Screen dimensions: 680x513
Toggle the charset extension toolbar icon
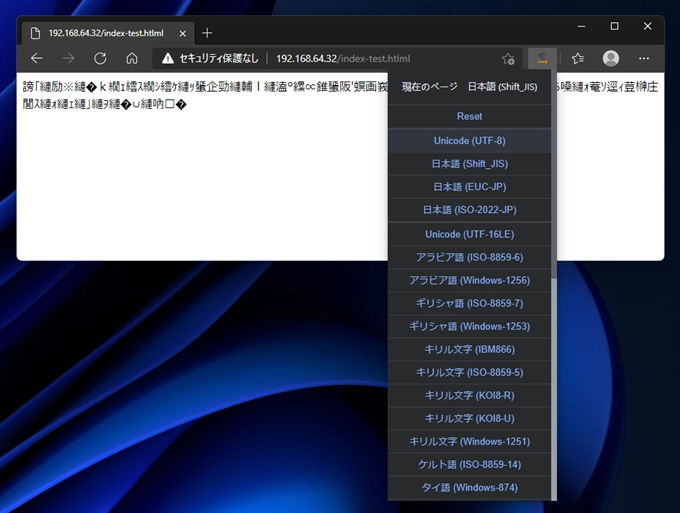click(542, 59)
